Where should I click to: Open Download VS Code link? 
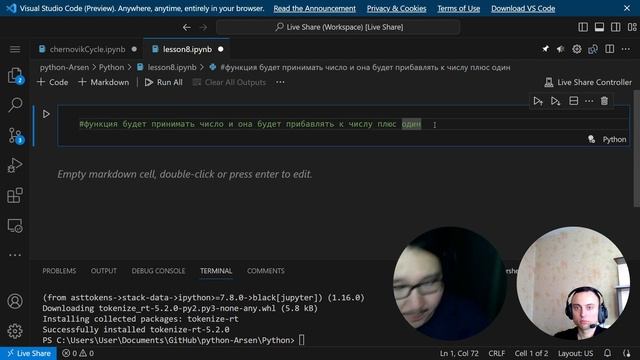coord(523,8)
